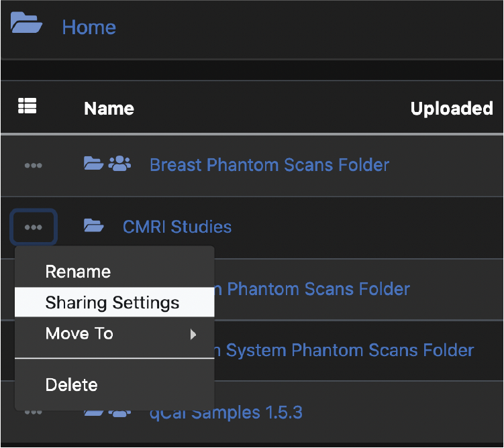Sort by the Name column header
The width and height of the screenshot is (504, 448).
[x=109, y=109]
